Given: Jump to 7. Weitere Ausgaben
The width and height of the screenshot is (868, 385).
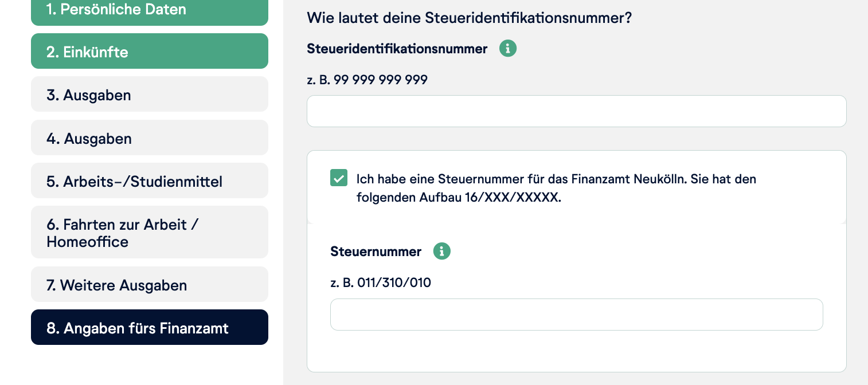Looking at the screenshot, I should click(149, 285).
